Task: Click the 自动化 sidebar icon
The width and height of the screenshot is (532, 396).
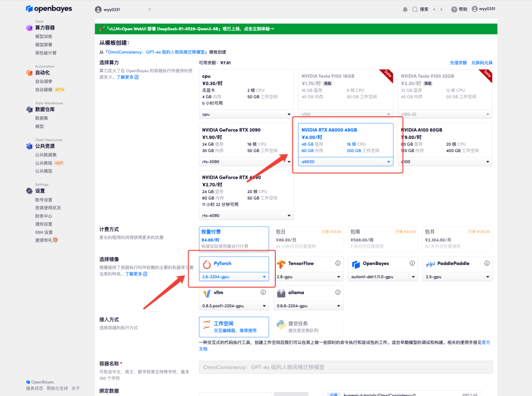Action: pos(30,72)
